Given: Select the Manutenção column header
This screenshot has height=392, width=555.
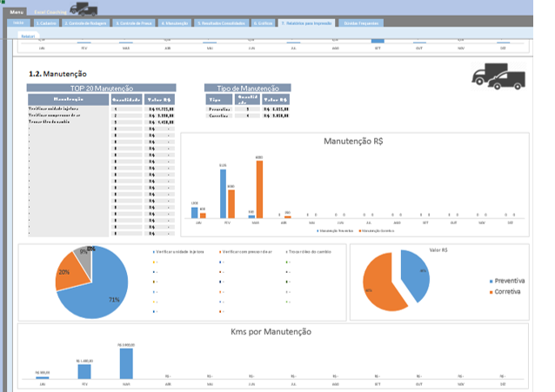Looking at the screenshot, I should [x=69, y=99].
